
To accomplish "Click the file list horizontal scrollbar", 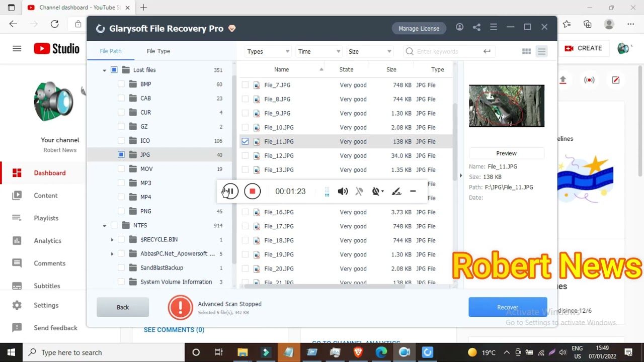I will coord(325,286).
